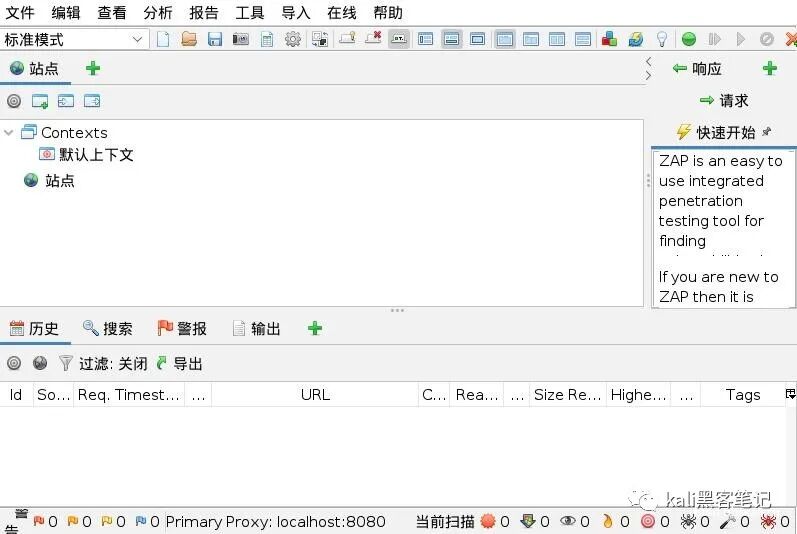This screenshot has width=797, height=534.
Task: Open the 工具 menu
Action: point(250,12)
